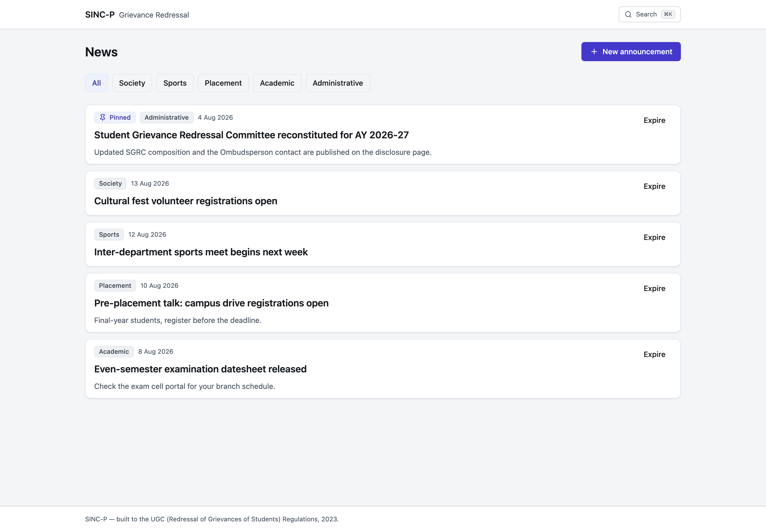Viewport: 766px width, 532px height.
Task: Click the Administrative tag on pinned card
Action: click(x=166, y=117)
